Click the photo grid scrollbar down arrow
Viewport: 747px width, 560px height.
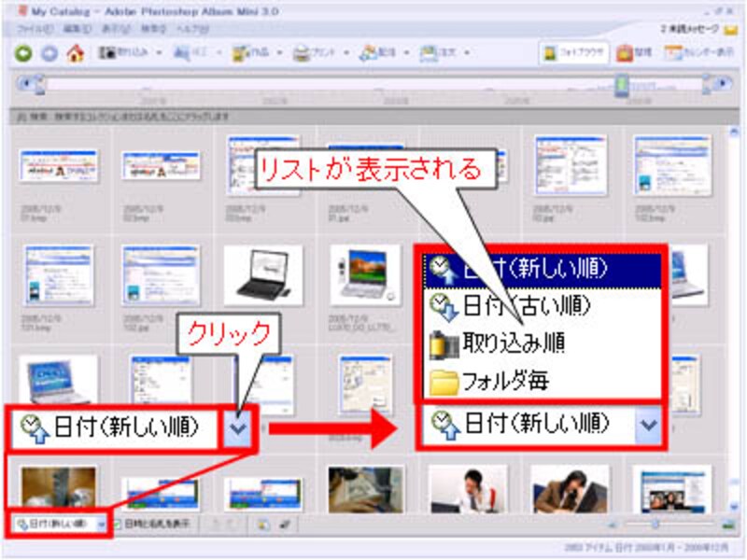point(734,506)
